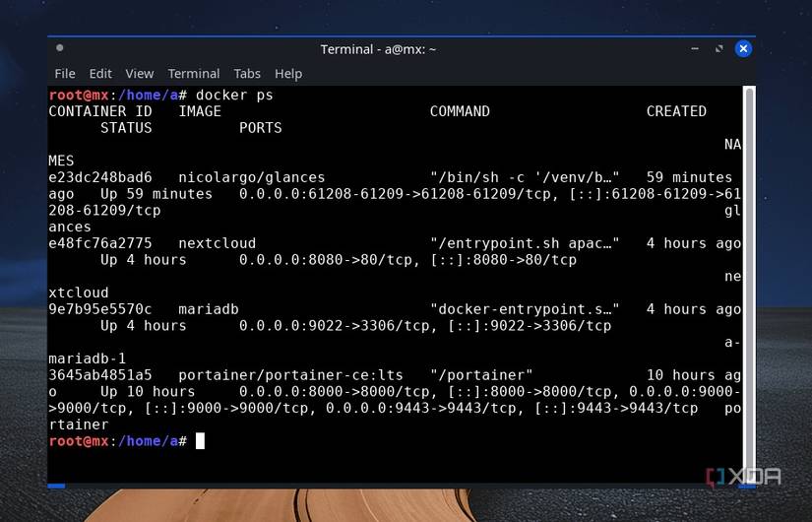Maximize the Terminal window

tap(718, 48)
